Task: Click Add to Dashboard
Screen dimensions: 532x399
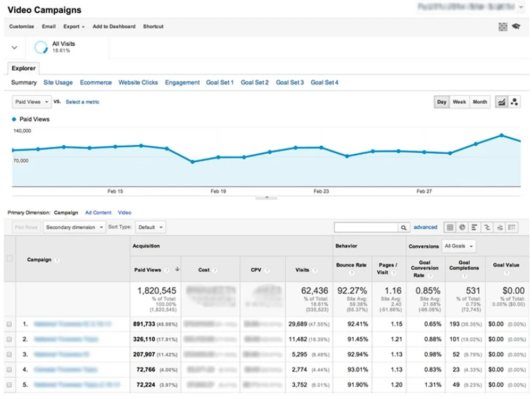Action: click(114, 27)
